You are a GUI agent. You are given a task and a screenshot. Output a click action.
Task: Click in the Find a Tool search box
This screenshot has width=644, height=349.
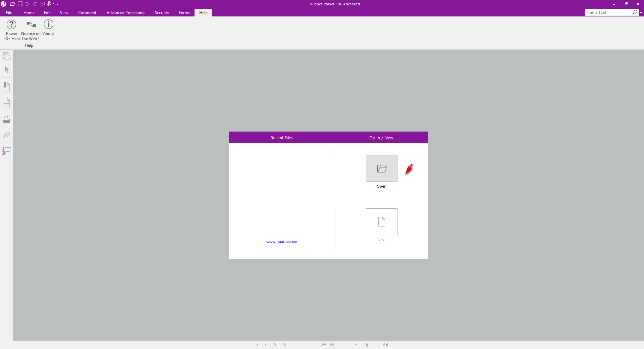tap(608, 12)
